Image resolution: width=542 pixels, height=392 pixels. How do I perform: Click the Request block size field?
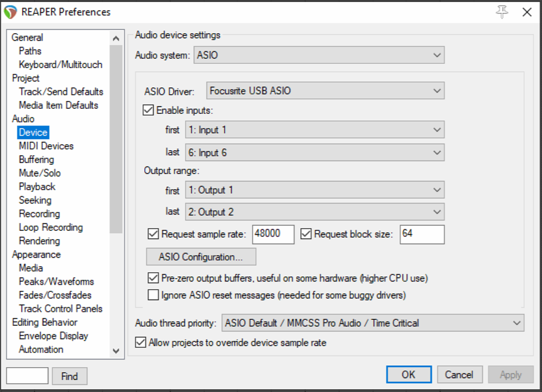(422, 234)
